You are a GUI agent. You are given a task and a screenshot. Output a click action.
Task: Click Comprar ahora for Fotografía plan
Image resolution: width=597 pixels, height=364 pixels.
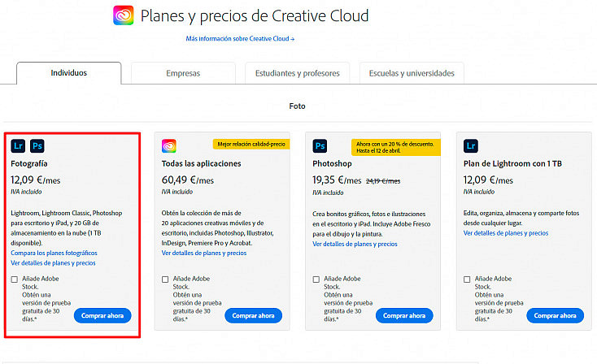[102, 316]
